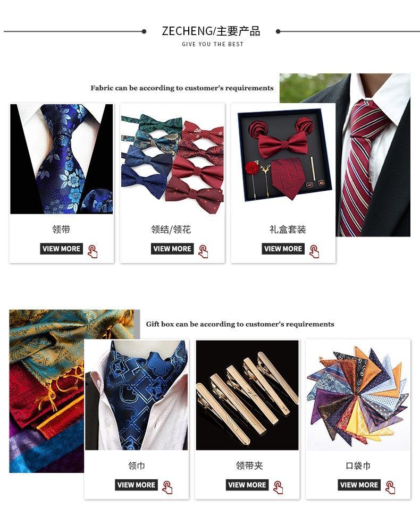Click VIEW MORE for 领结/领花 bow ties
420x525 pixels.
click(x=172, y=249)
